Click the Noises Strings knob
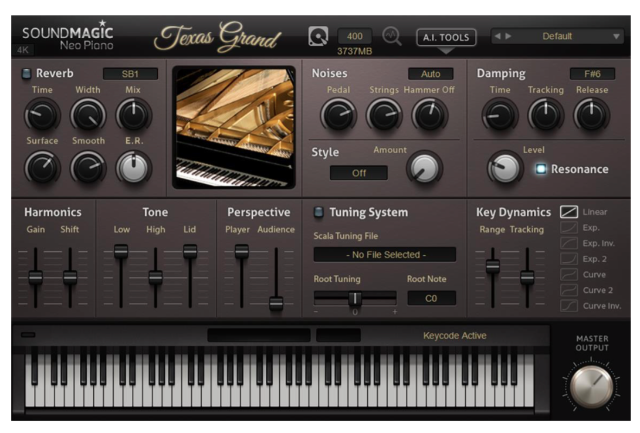This screenshot has width=640, height=433. tap(384, 115)
